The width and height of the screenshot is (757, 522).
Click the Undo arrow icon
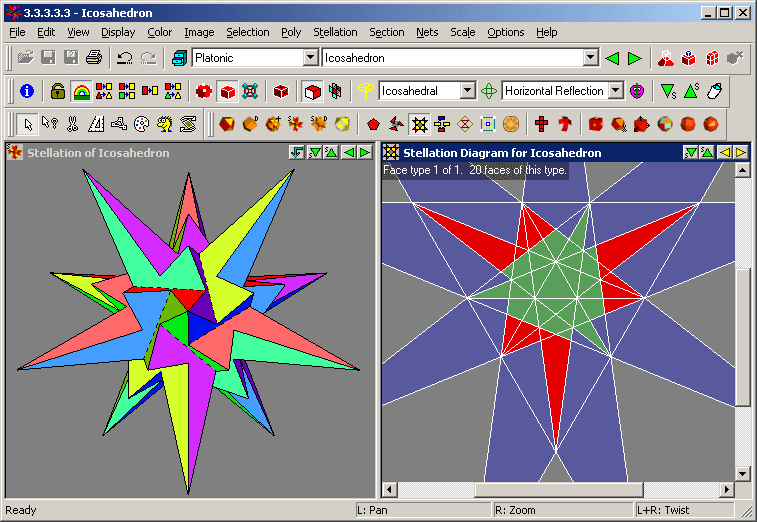pyautogui.click(x=125, y=58)
